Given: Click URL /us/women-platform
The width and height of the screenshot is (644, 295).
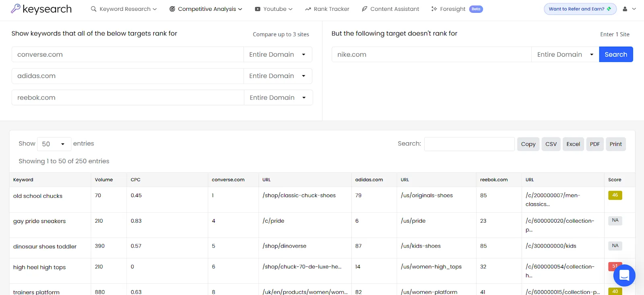Looking at the screenshot, I should (x=429, y=292).
